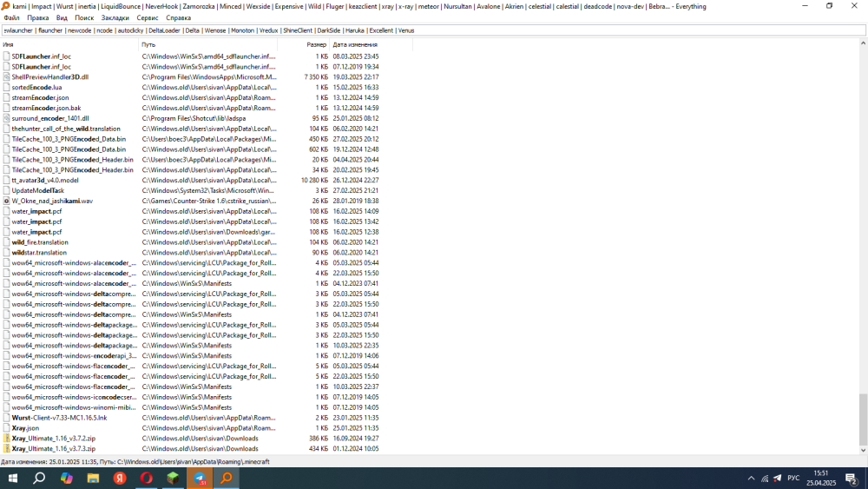Select file icon of thehunter_call_of_the_wild.translation
868x489 pixels.
[7, 129]
